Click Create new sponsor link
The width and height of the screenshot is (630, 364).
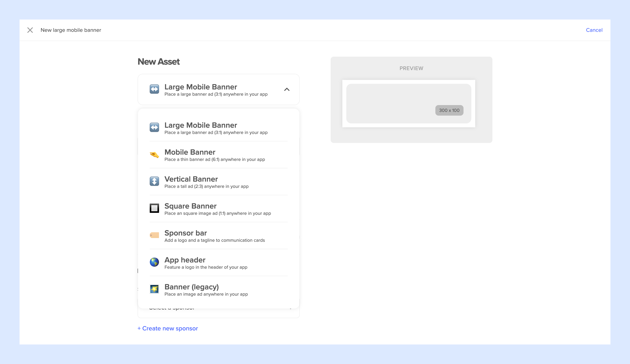point(167,328)
